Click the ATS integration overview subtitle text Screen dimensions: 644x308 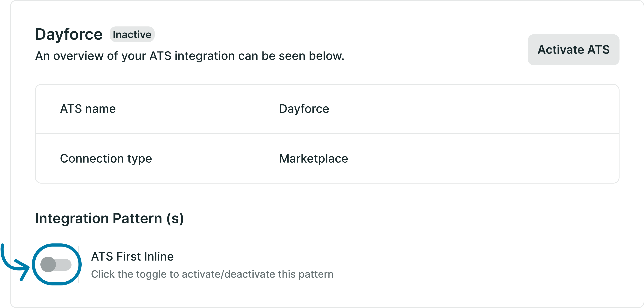[190, 56]
